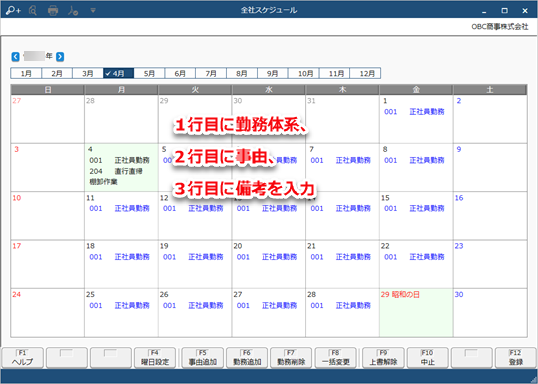Click the F4 曜日設定 button
The height and width of the screenshot is (384, 538).
pyautogui.click(x=155, y=358)
